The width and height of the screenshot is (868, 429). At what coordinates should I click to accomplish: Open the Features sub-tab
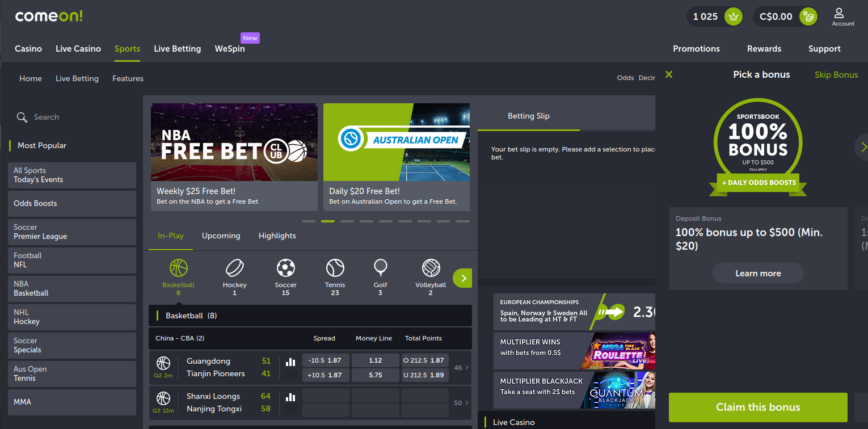click(128, 78)
